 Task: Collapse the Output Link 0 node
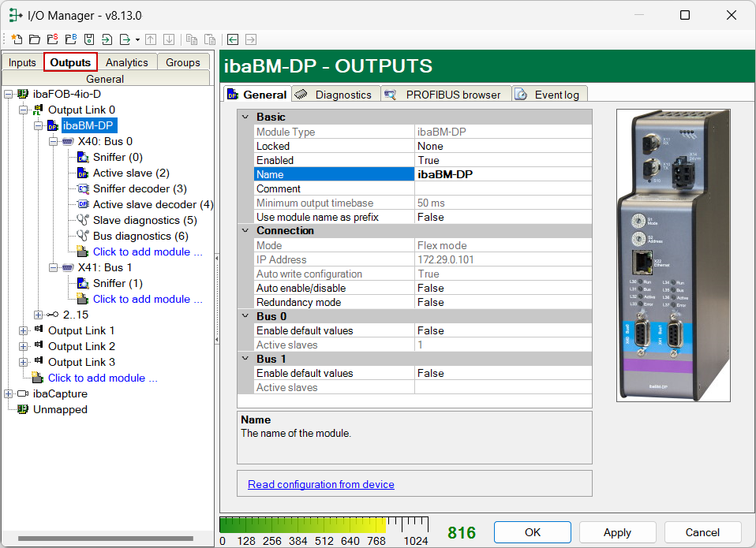click(23, 110)
